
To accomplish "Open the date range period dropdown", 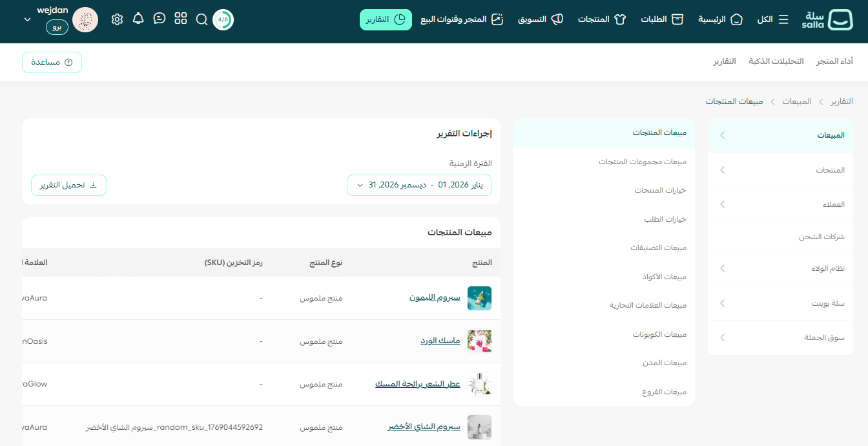I will click(x=419, y=185).
